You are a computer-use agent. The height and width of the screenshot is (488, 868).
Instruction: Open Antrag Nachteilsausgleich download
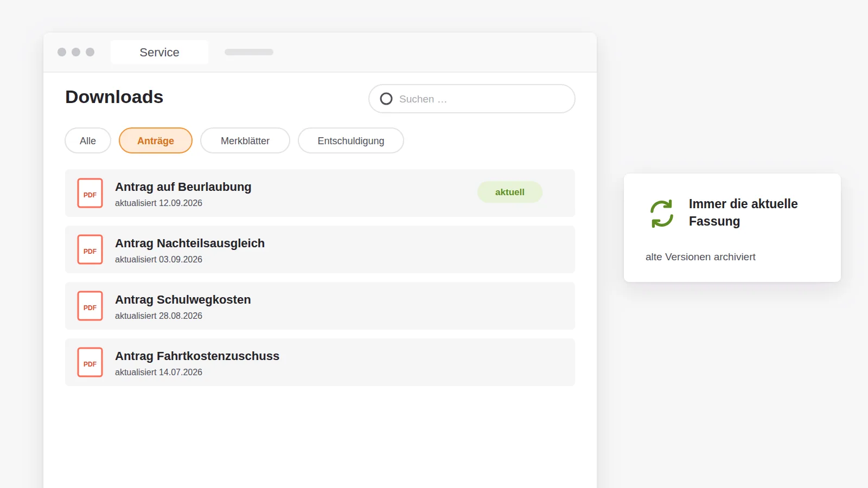(x=320, y=249)
